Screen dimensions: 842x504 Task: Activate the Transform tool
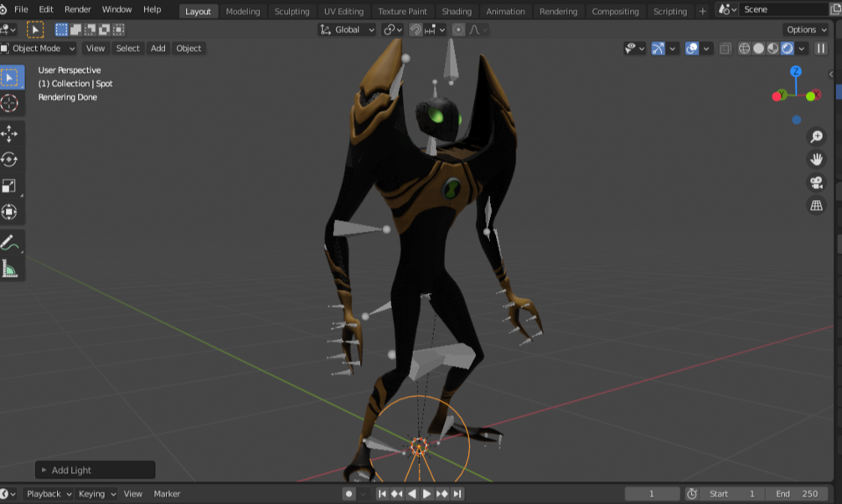pyautogui.click(x=10, y=212)
